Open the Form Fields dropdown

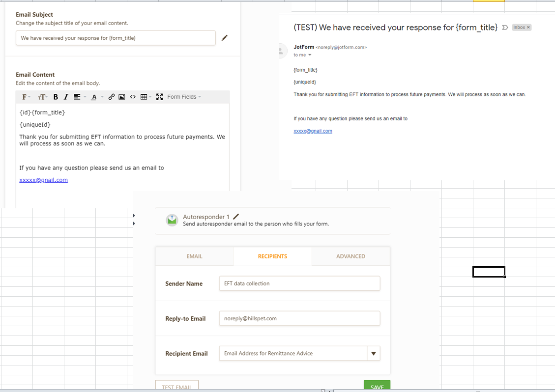[x=184, y=97]
